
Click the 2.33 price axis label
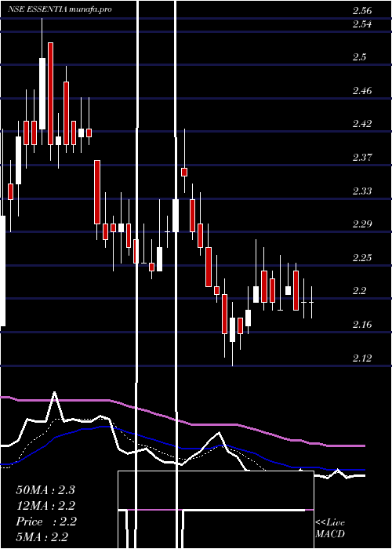click(x=362, y=191)
